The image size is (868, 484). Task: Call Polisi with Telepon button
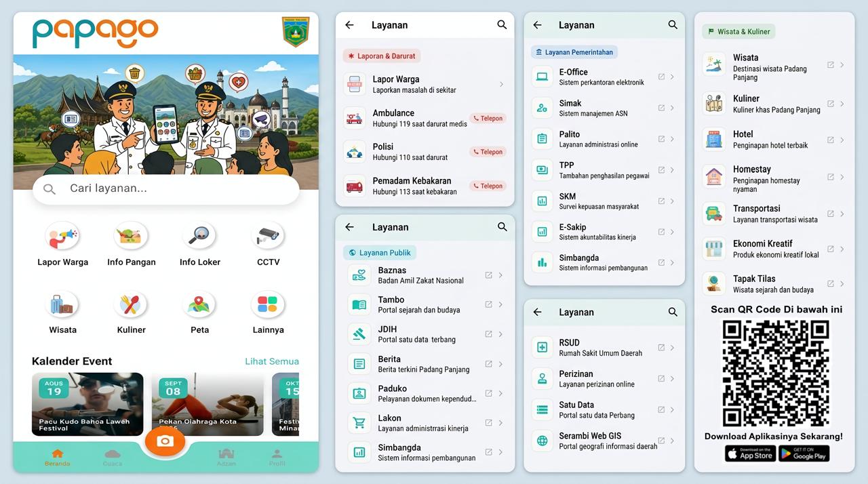point(488,152)
